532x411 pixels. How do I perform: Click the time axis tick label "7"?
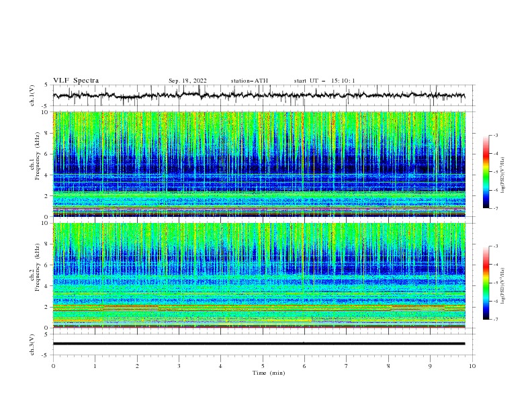(347, 366)
